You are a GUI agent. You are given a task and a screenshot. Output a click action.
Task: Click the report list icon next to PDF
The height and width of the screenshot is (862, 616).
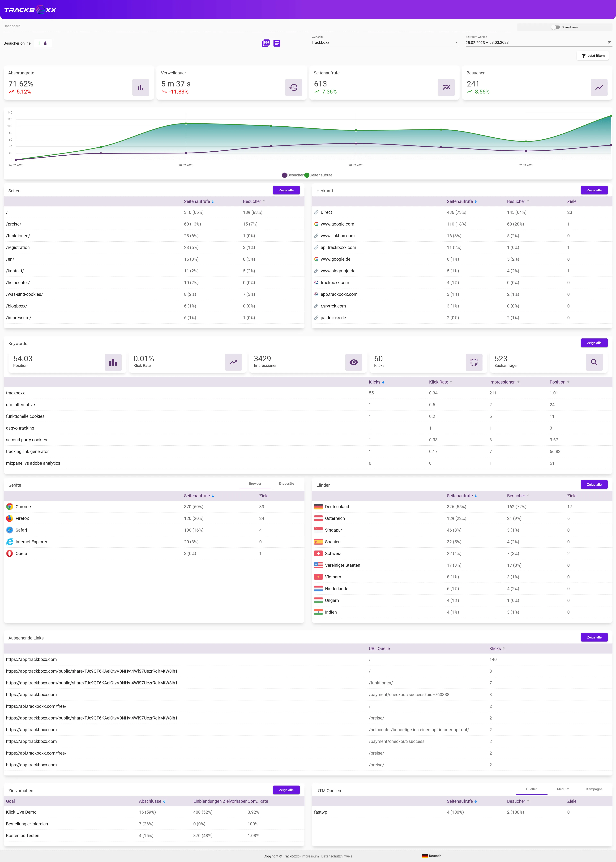click(277, 43)
